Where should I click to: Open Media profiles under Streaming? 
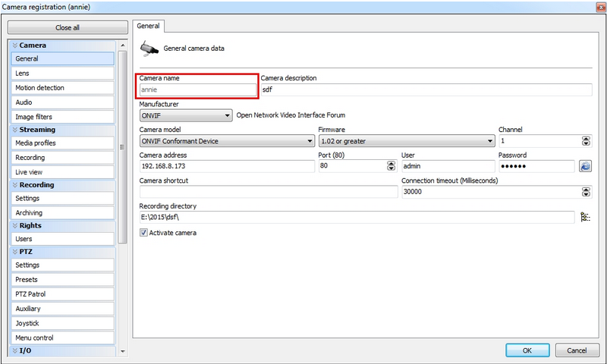click(x=63, y=143)
